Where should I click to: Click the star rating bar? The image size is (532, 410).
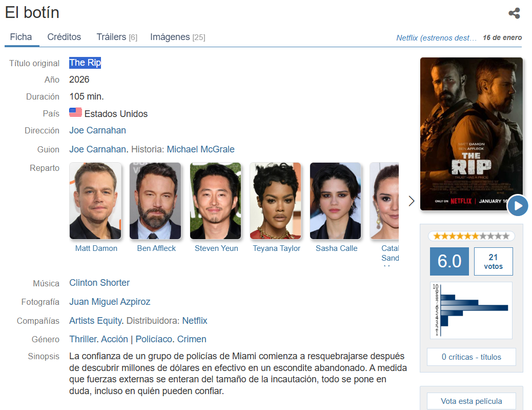pyautogui.click(x=471, y=236)
